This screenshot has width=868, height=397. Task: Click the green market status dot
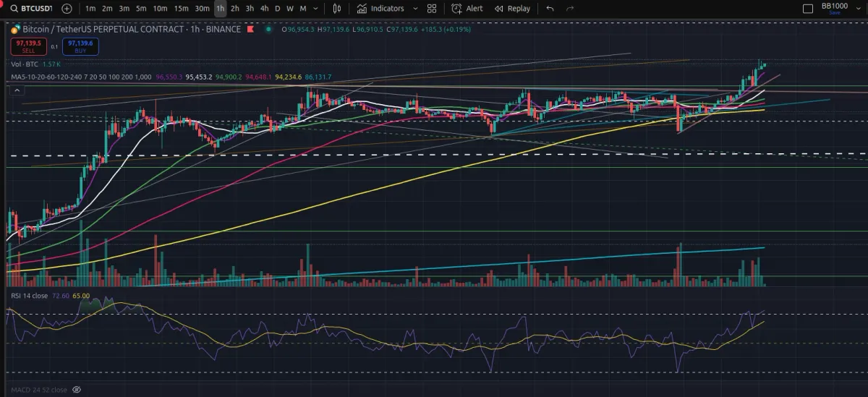click(269, 30)
